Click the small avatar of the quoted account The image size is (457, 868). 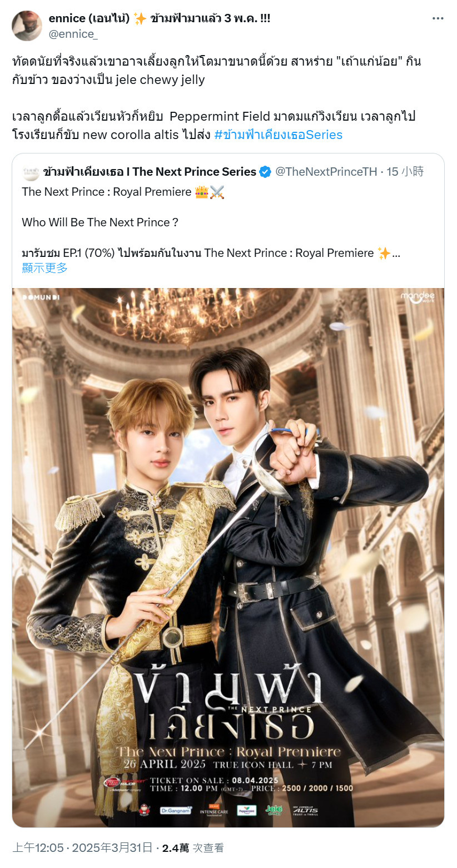click(x=30, y=172)
